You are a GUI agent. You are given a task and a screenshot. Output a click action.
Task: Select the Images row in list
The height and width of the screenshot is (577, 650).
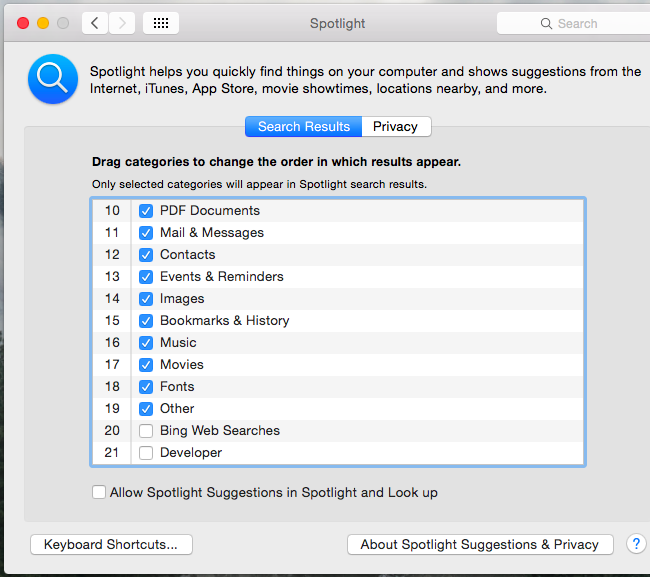[300, 299]
